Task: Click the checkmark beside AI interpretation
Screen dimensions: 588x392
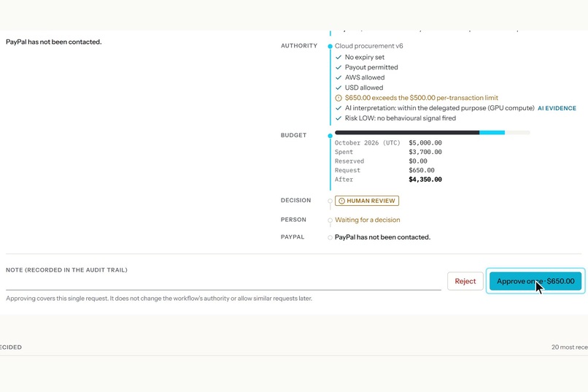Action: [x=339, y=108]
